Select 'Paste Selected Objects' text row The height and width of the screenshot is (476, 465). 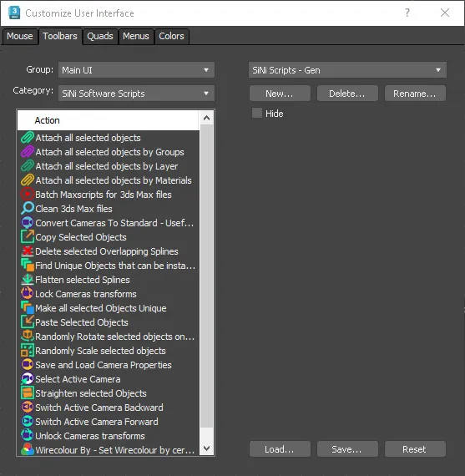[x=82, y=322]
